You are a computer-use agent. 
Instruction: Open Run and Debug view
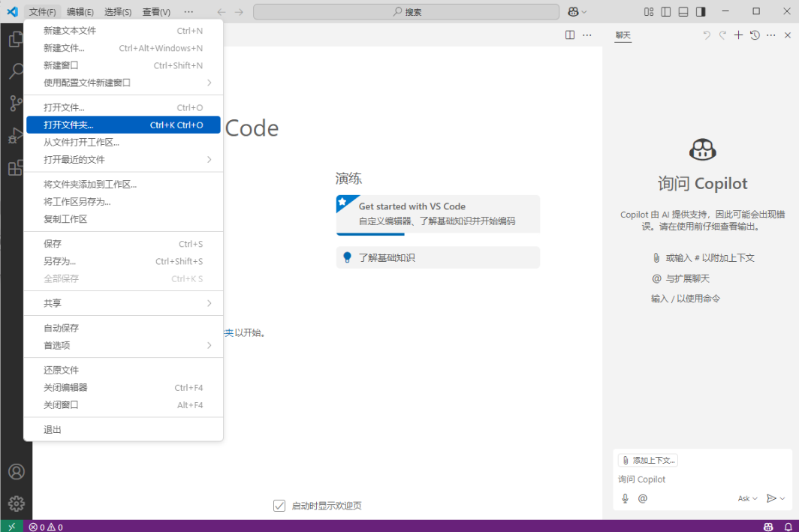click(x=16, y=135)
